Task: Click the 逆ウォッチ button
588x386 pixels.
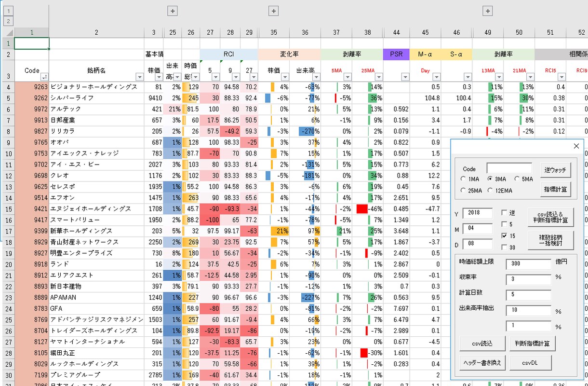Action: [x=556, y=170]
